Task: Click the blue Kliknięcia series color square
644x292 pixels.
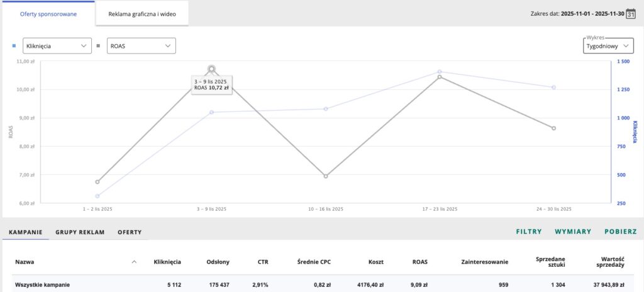Action: 14,46
